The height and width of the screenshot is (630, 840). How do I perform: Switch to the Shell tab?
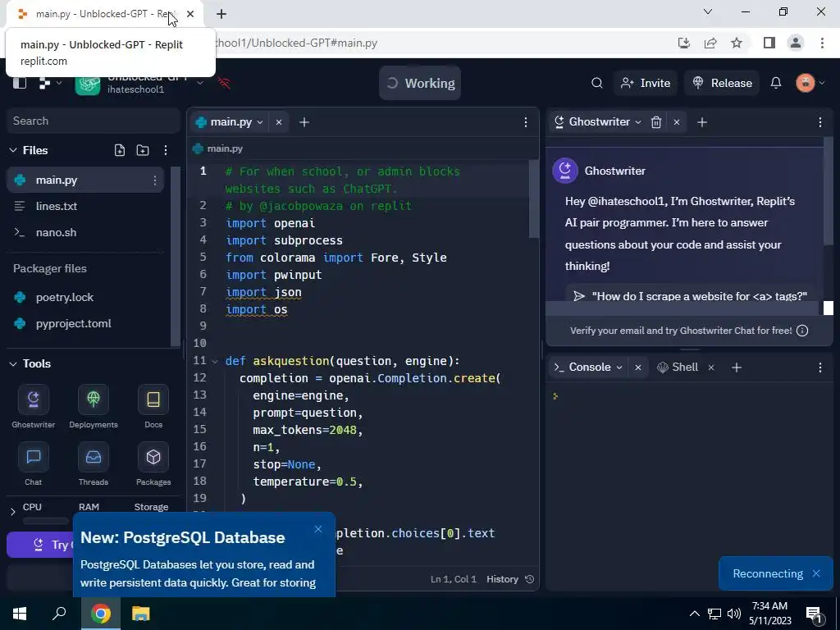click(678, 367)
